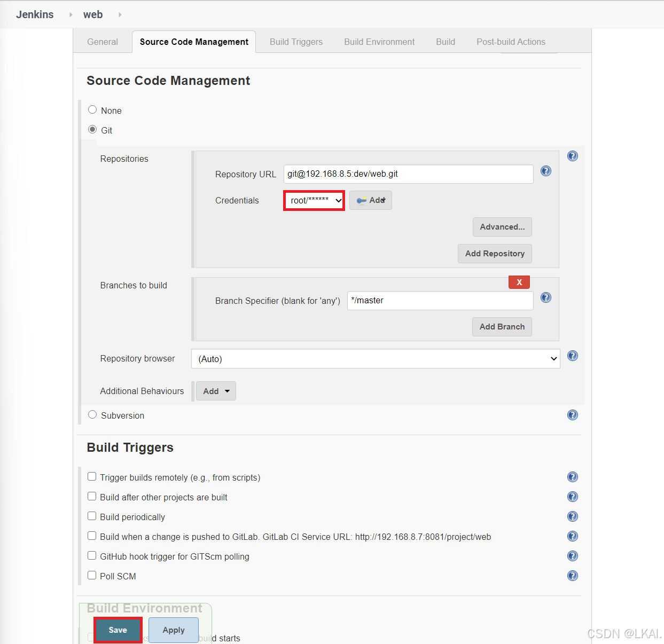Click the Add Repository button
664x644 pixels.
point(495,253)
